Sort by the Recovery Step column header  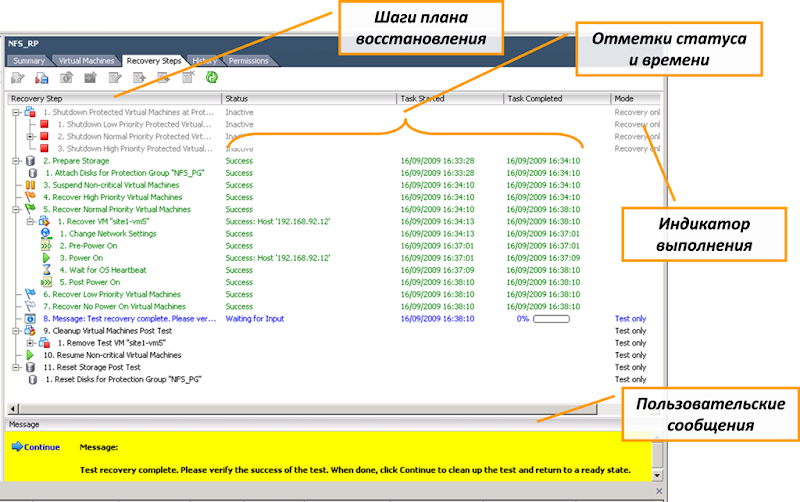tap(114, 98)
